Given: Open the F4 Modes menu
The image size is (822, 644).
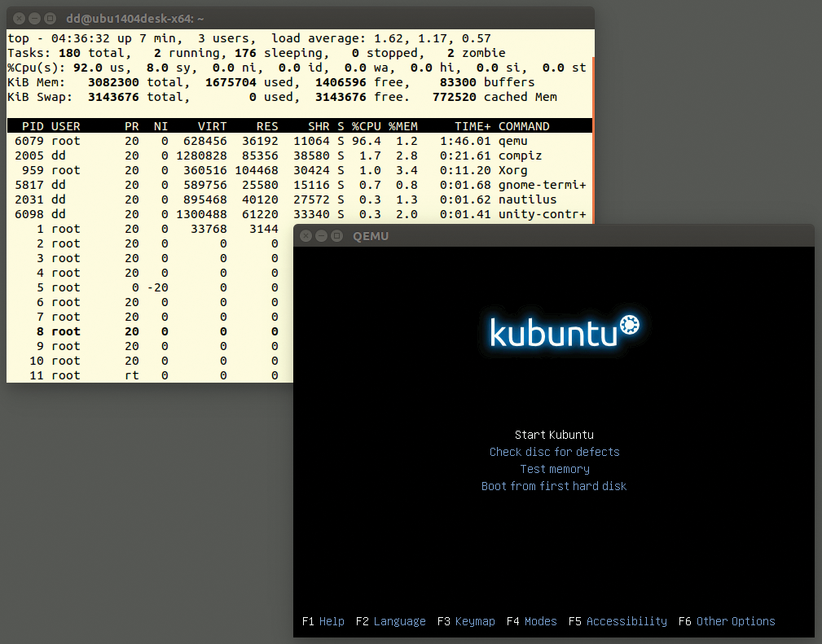Looking at the screenshot, I should click(x=531, y=620).
